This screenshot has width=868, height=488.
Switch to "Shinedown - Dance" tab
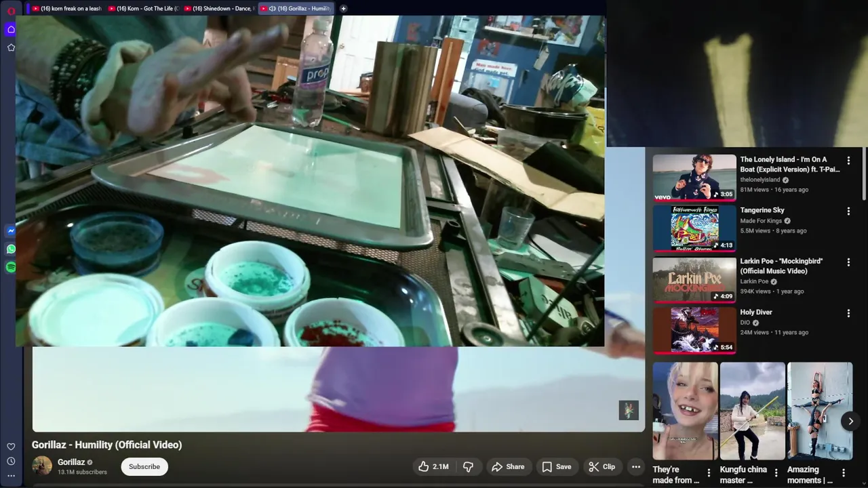pos(218,9)
